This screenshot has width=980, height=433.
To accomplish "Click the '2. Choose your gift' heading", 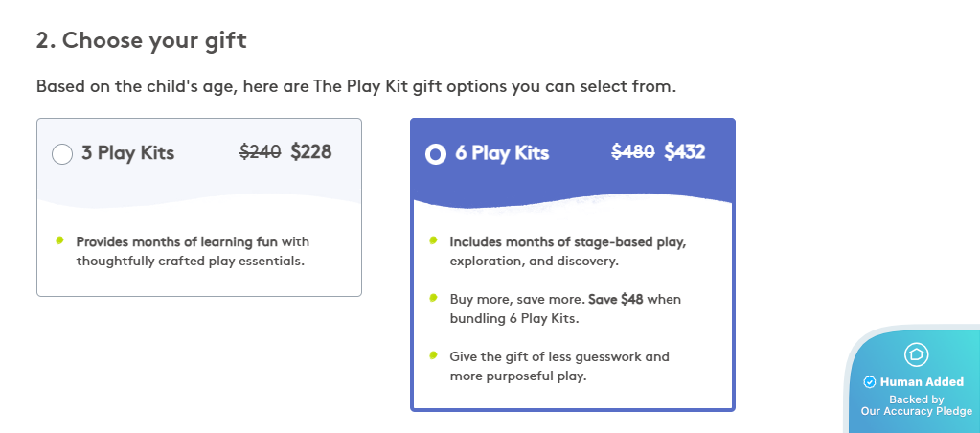I will [142, 41].
